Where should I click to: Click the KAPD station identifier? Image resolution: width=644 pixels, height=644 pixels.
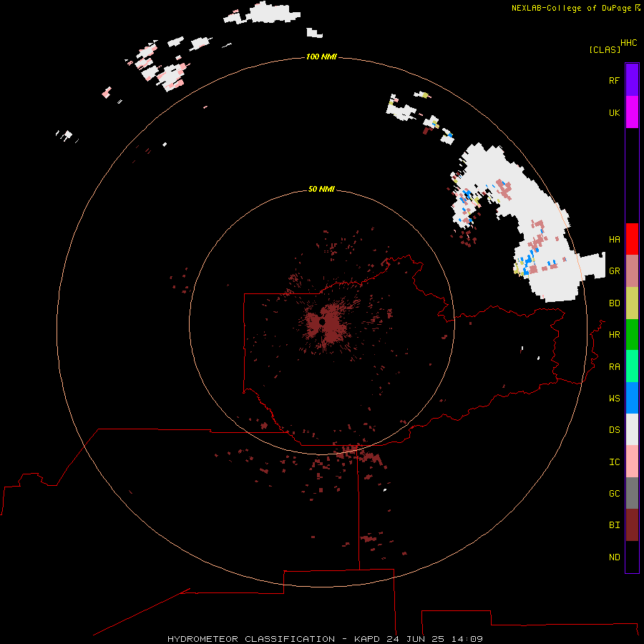point(368,639)
